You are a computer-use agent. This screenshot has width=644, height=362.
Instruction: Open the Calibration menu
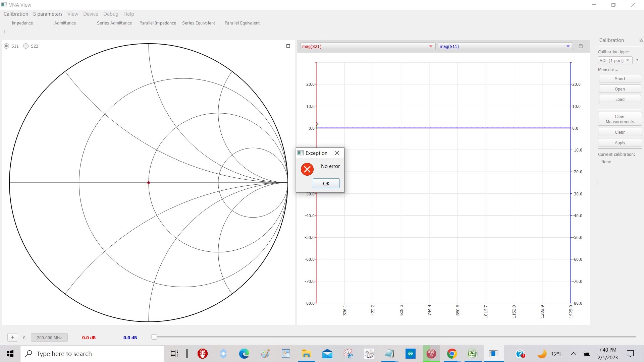tap(16, 14)
